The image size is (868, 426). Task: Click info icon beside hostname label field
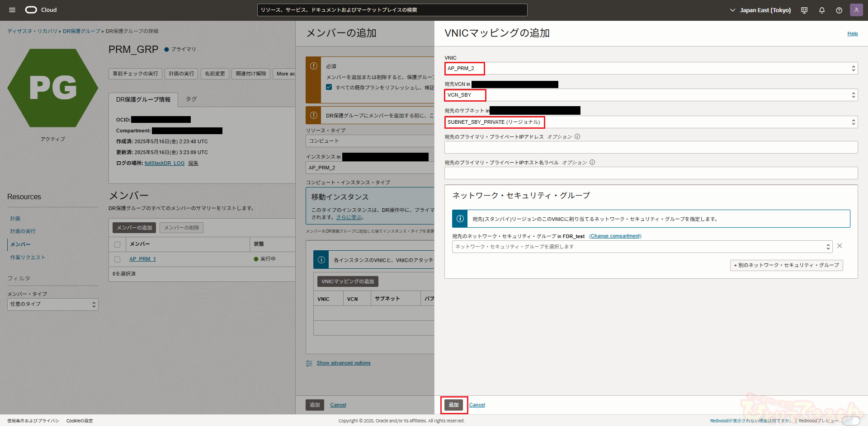(592, 163)
